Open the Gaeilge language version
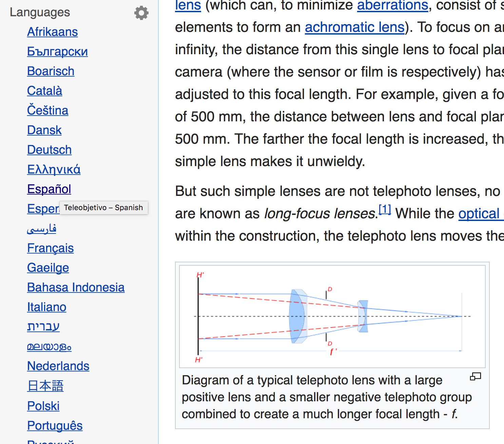 coord(48,268)
